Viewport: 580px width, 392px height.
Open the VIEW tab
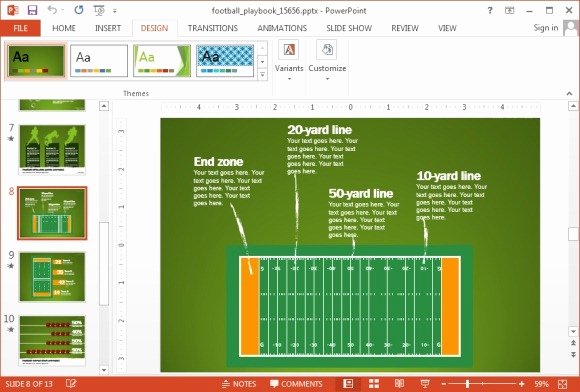(447, 28)
